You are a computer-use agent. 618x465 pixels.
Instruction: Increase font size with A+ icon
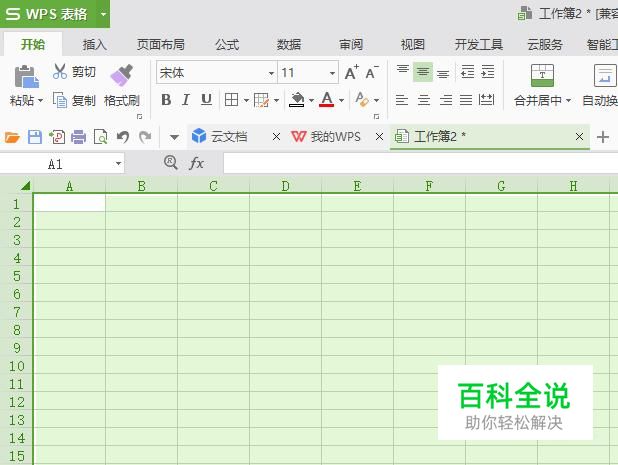click(x=351, y=73)
